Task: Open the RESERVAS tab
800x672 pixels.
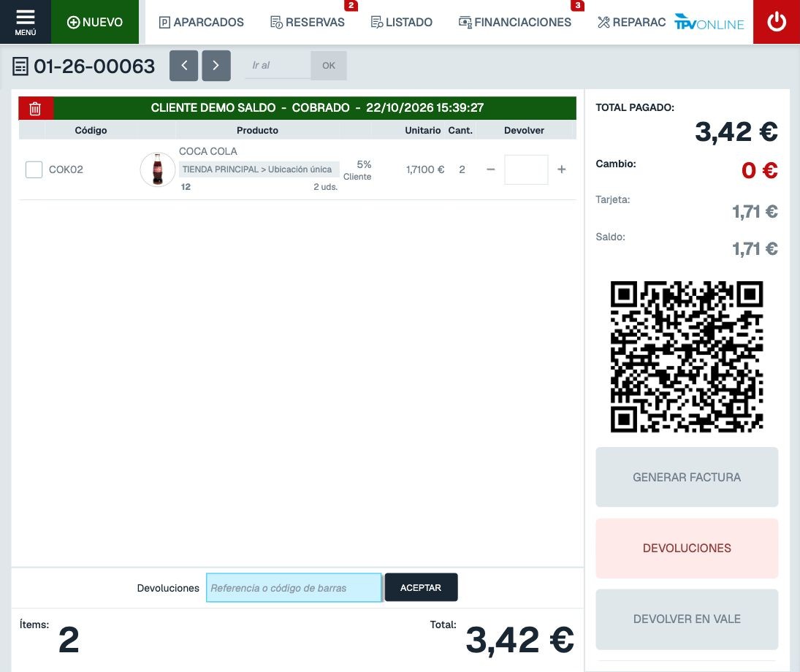Action: point(308,22)
